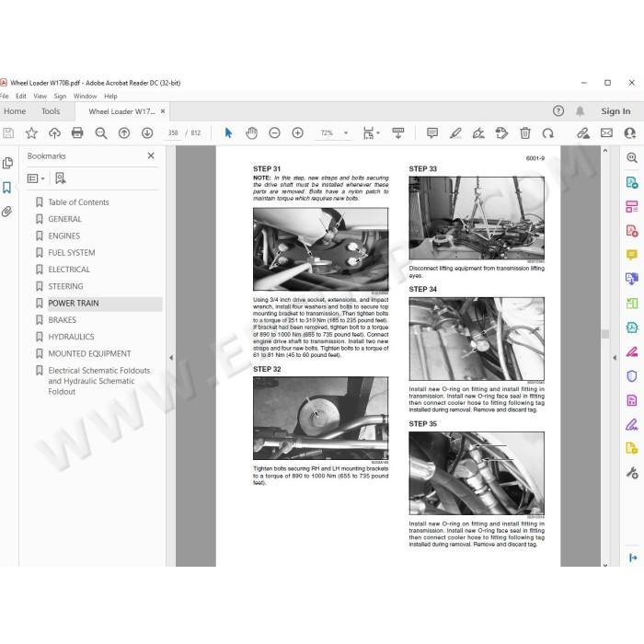This screenshot has width=644, height=644.
Task: Open the Help menu
Action: 110,96
